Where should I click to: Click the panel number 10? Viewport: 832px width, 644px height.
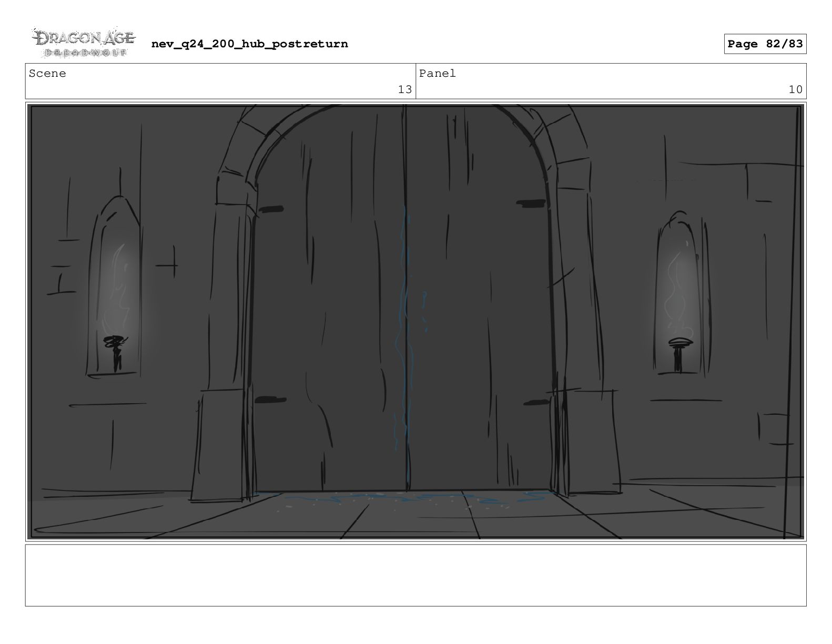(x=795, y=89)
